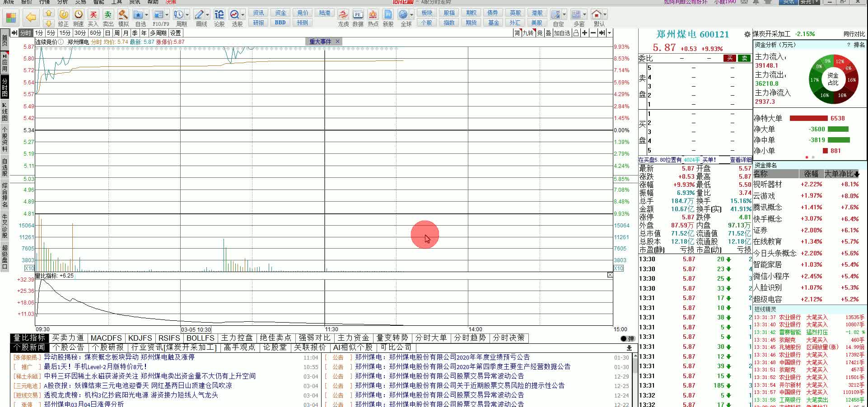The height and width of the screenshot is (407, 868).
Task: Open settings gear beside 郑州煤电 600121
Action: (x=747, y=34)
